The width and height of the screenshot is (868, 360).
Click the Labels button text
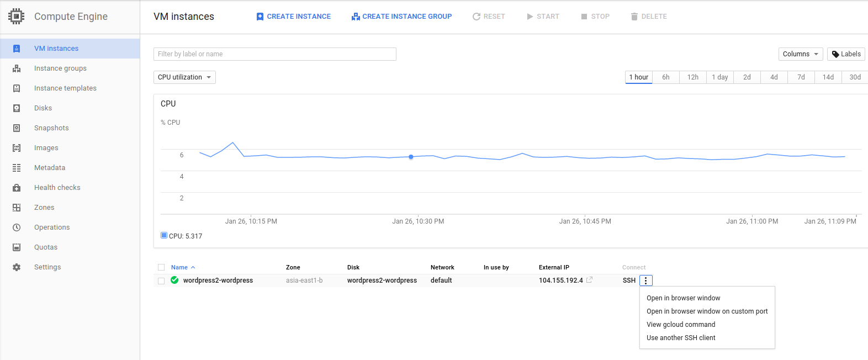pyautogui.click(x=850, y=54)
